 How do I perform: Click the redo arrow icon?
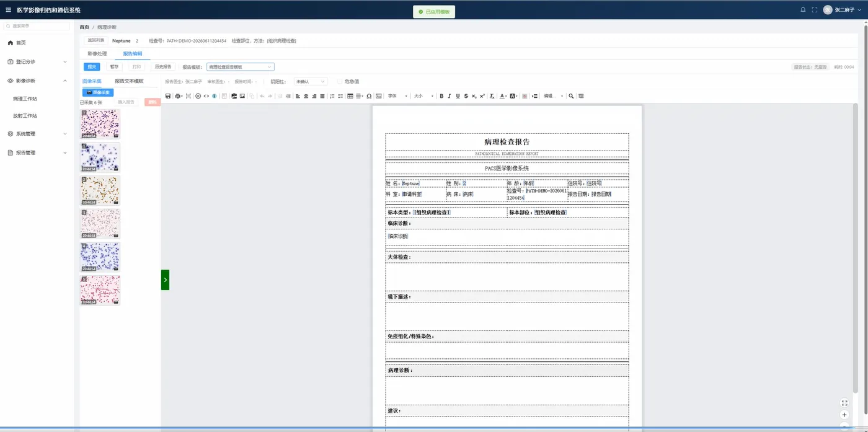[x=270, y=96]
